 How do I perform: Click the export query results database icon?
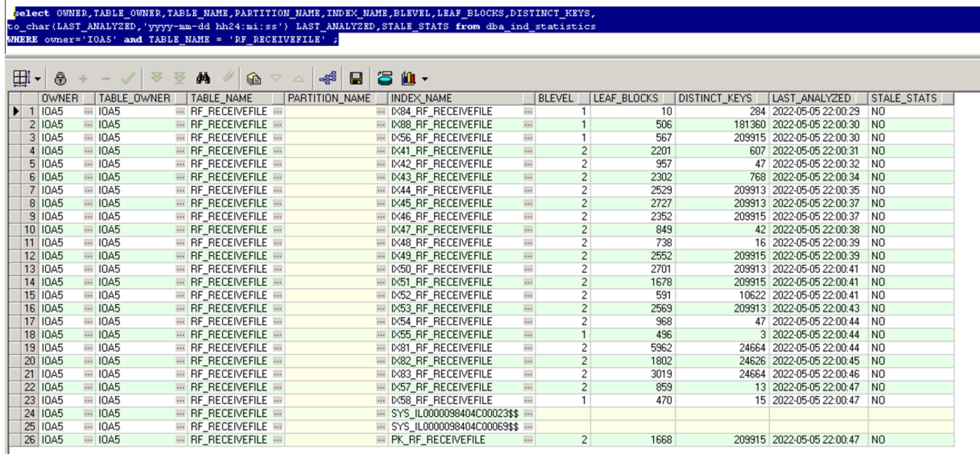click(385, 78)
